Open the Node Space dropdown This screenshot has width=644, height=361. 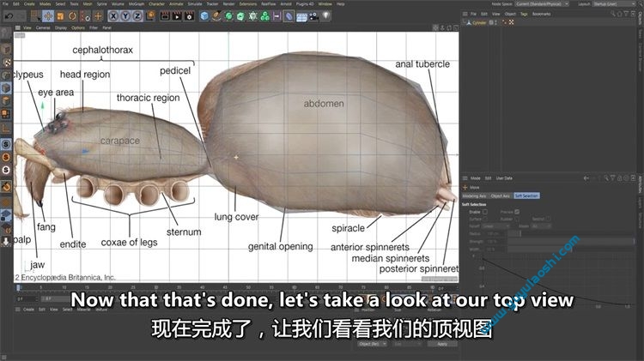coord(542,4)
